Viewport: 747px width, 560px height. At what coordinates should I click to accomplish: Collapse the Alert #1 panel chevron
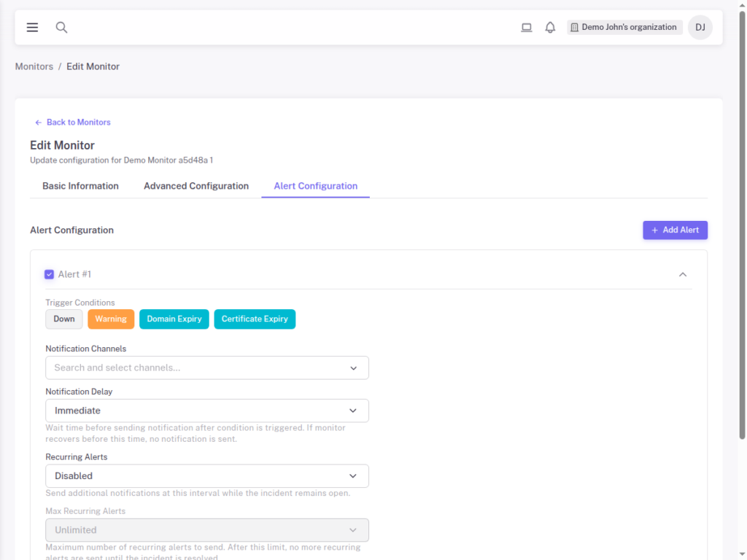click(x=683, y=274)
